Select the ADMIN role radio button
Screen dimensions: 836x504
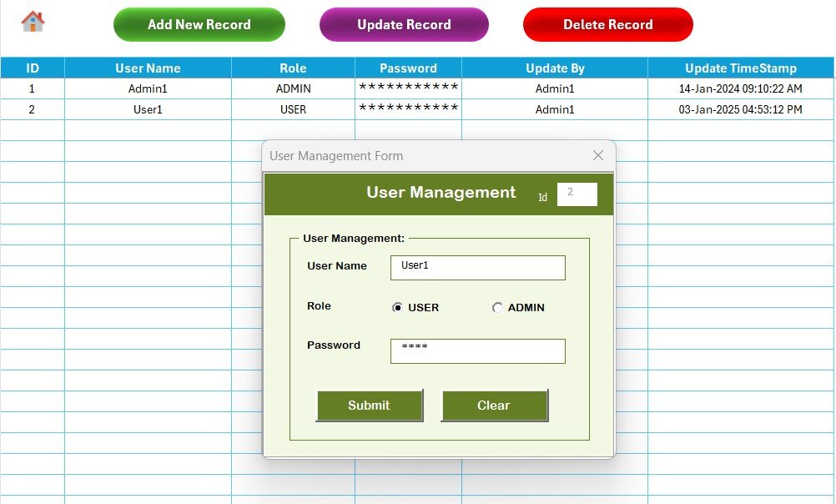click(498, 307)
